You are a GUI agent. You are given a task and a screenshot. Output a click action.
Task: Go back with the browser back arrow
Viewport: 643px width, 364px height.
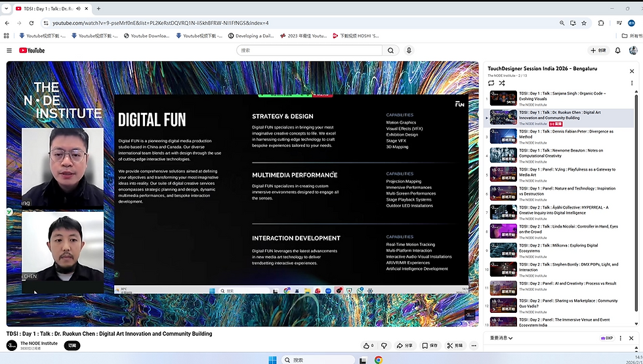pos(7,23)
